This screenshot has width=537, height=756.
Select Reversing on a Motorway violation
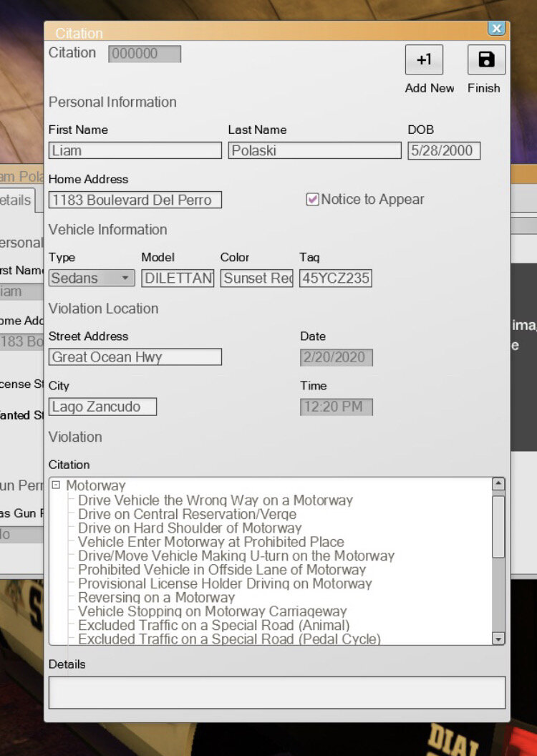point(156,597)
